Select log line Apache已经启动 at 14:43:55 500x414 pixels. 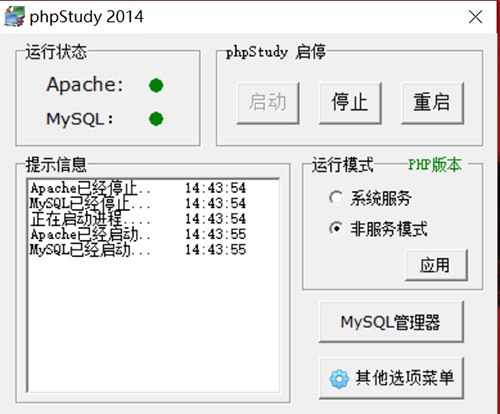[x=138, y=234]
